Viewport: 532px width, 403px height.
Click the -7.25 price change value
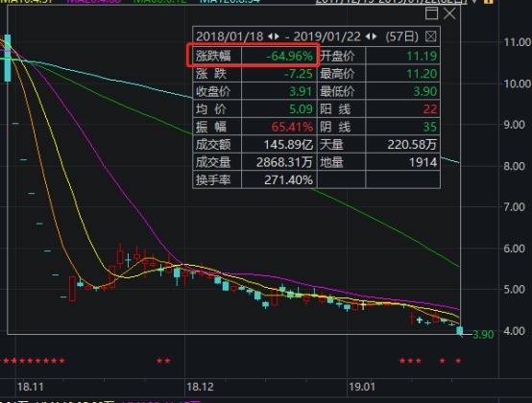click(298, 74)
